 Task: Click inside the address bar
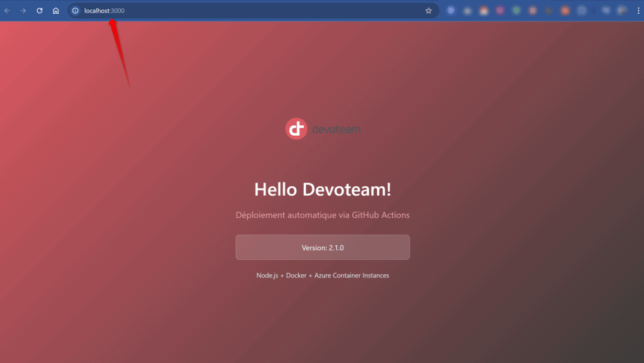[189, 10]
